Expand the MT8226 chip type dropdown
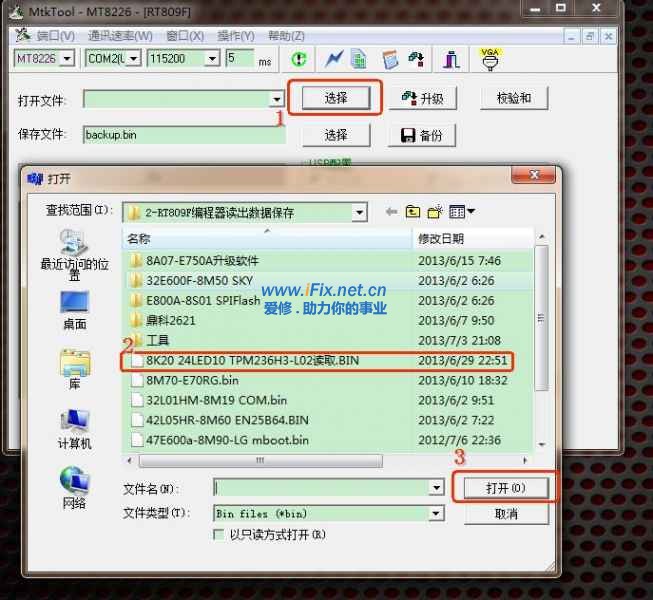 click(x=67, y=59)
